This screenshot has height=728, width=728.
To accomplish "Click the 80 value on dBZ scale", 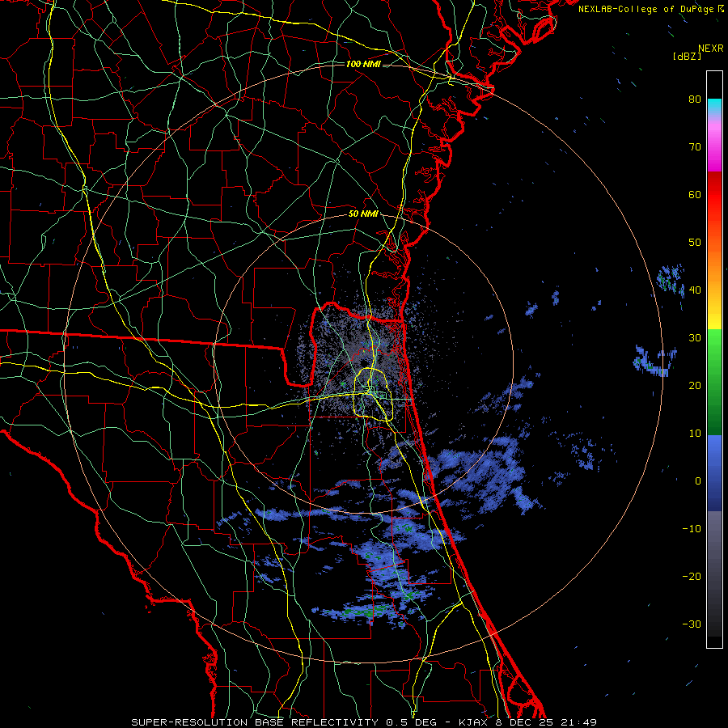I will (x=695, y=99).
